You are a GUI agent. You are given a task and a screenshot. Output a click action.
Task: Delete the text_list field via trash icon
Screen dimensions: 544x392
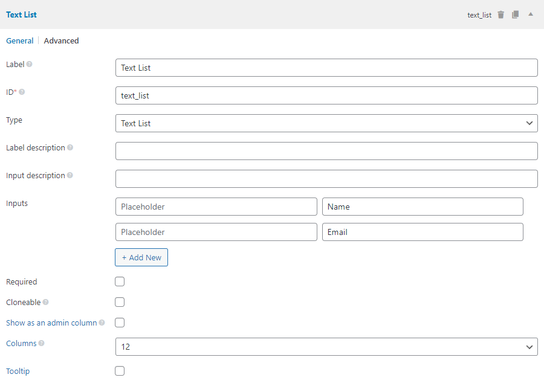tap(500, 14)
